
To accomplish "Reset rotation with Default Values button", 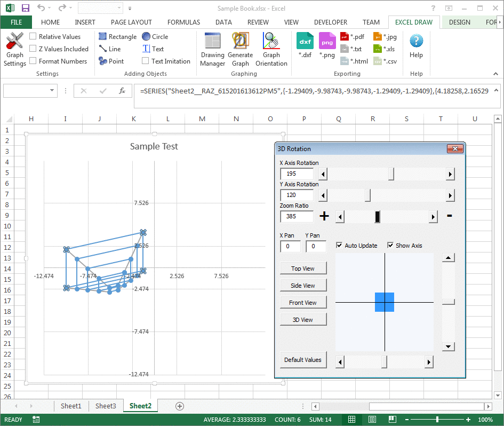I will [x=303, y=360].
